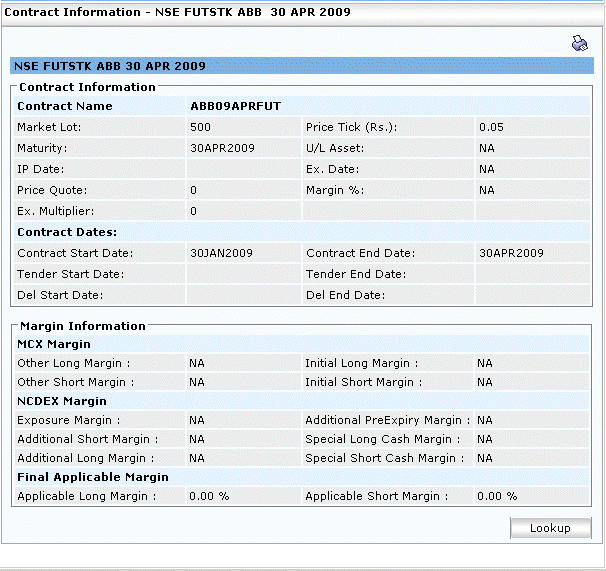Select the Applicable Long Margin percentage
Screen dimensions: 606x571
(209, 496)
